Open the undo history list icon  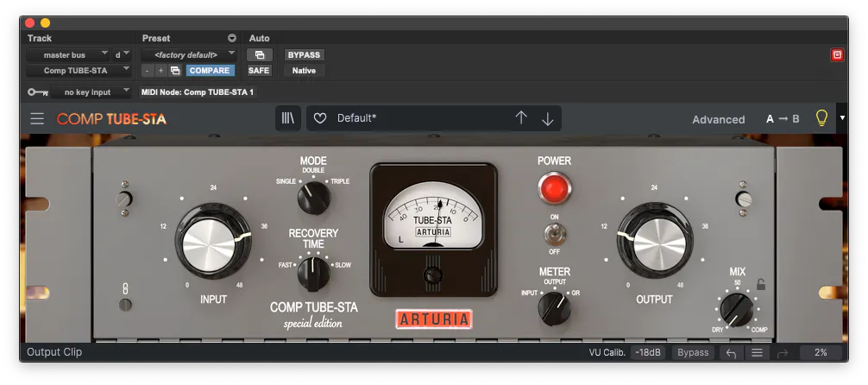757,353
